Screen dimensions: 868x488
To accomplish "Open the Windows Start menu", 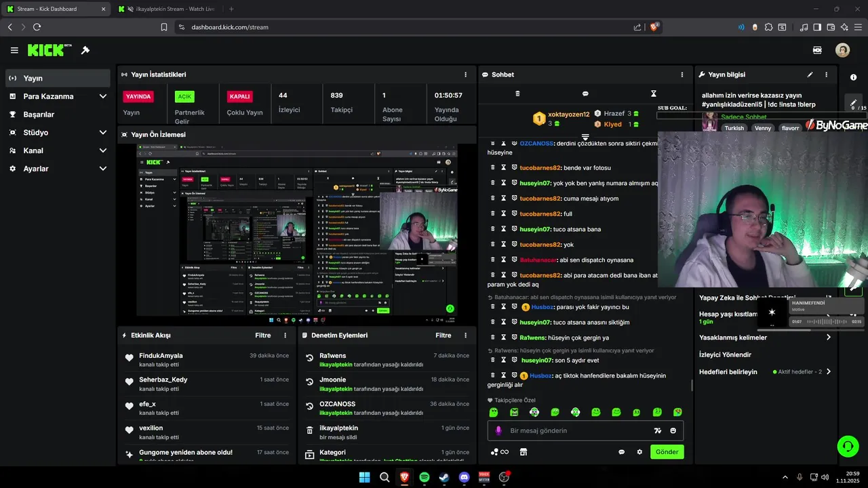I will coord(364,477).
